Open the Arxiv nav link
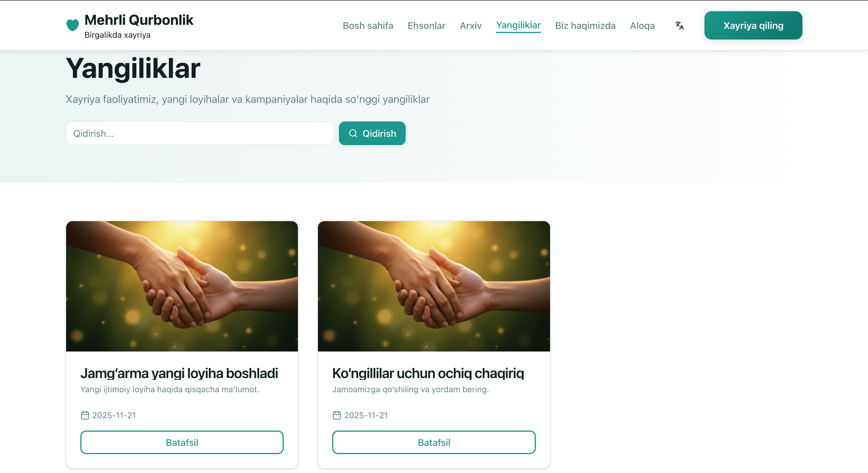The height and width of the screenshot is (473, 868). [470, 26]
